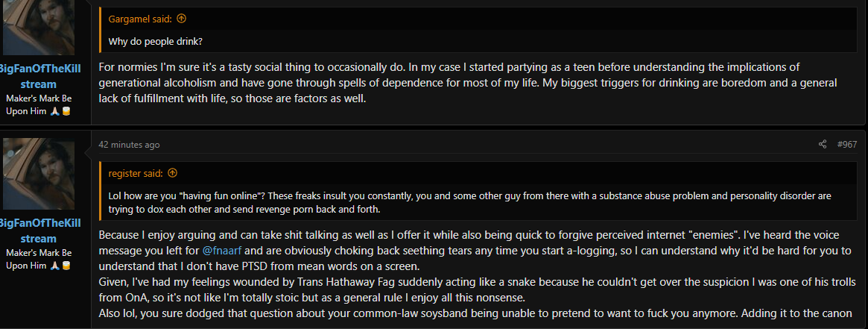
Task: Follow the "Gargamel said:" quote attribution
Action: [x=141, y=19]
